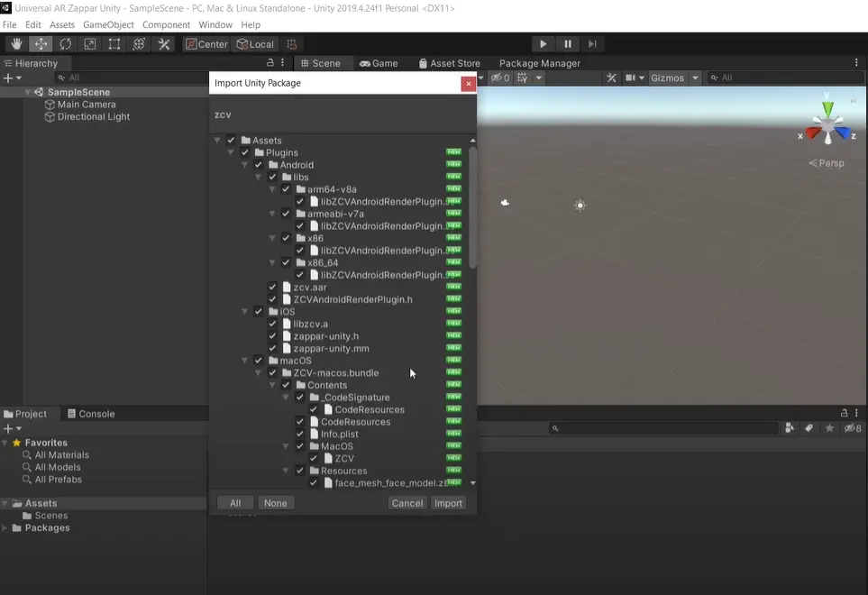The image size is (868, 595).
Task: Uncheck the macOS folder checkbox
Action: point(259,361)
